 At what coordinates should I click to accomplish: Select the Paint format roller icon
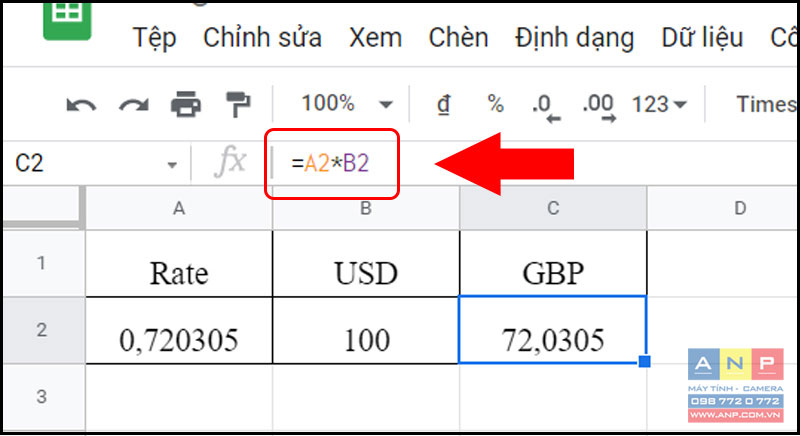(238, 105)
